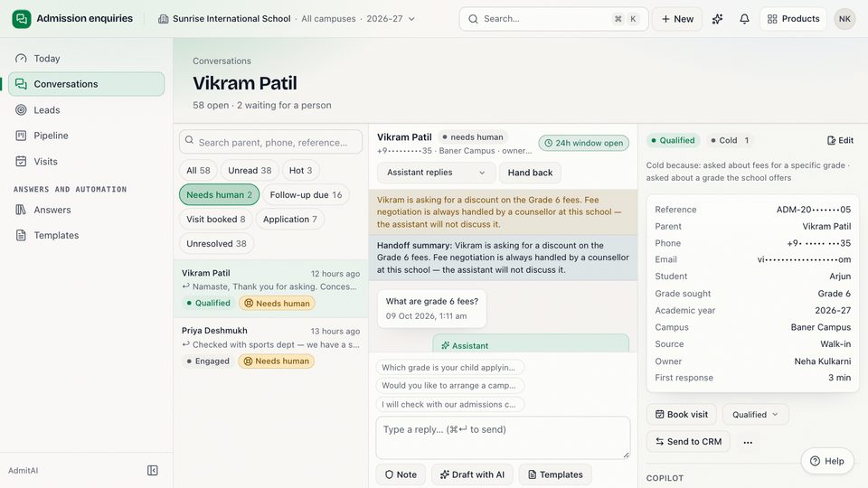Open reply Templates button
868x488 pixels.
(x=555, y=474)
